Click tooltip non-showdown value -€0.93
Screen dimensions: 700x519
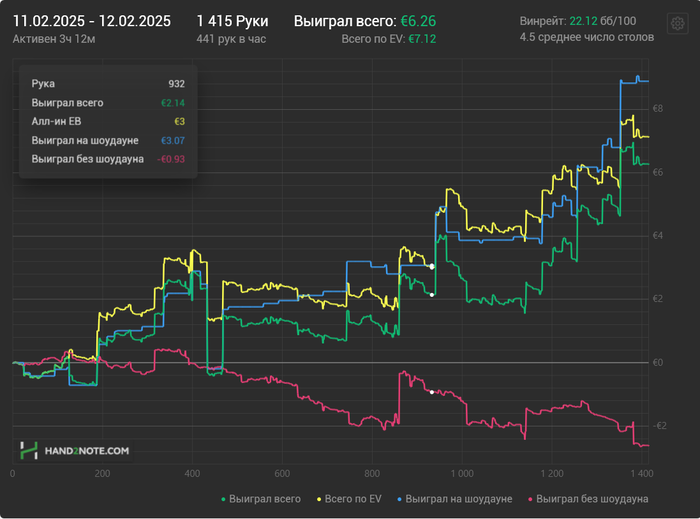click(171, 159)
